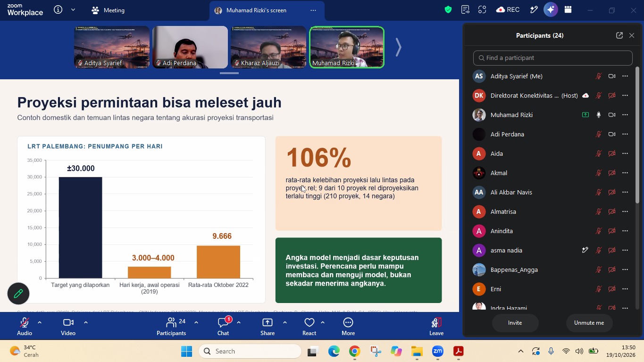Screen dimensions: 644x362
Task: Unmute microphone with the Audio button
Action: point(25,326)
